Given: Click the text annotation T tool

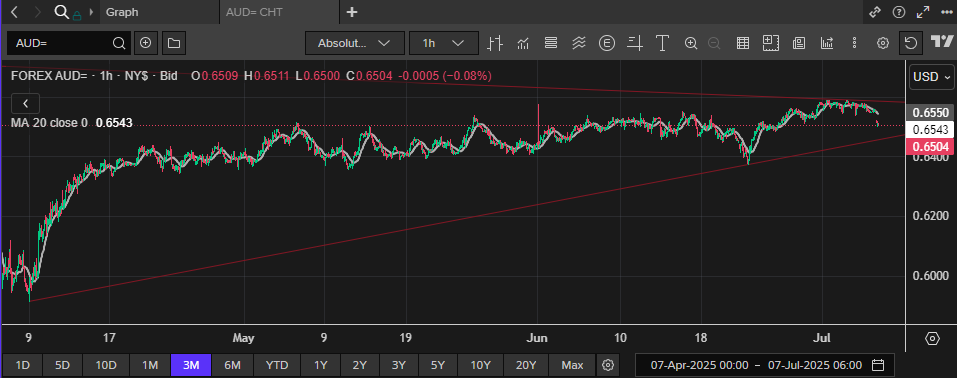Looking at the screenshot, I should point(662,43).
